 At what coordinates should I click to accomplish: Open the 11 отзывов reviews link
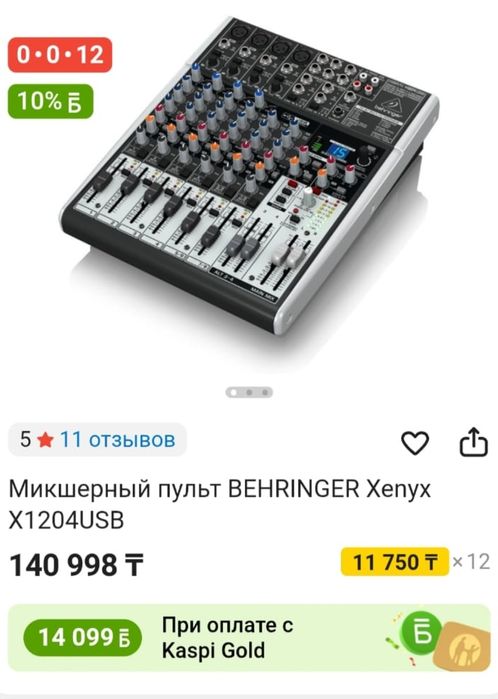tap(118, 440)
